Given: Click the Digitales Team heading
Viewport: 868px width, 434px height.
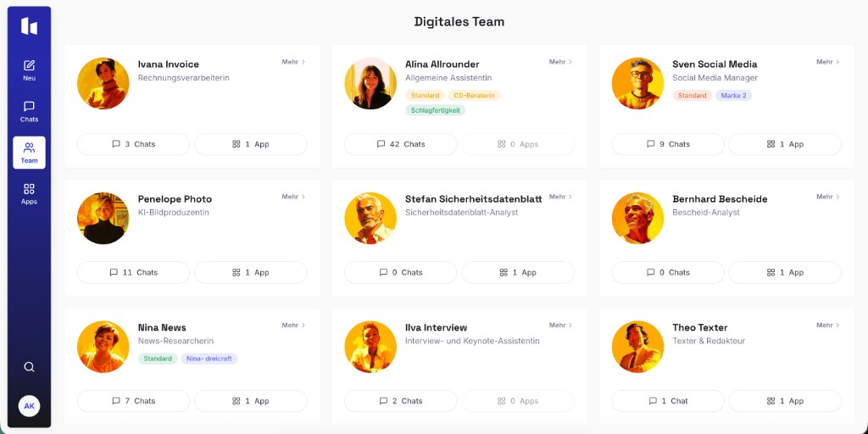Looking at the screenshot, I should 459,22.
